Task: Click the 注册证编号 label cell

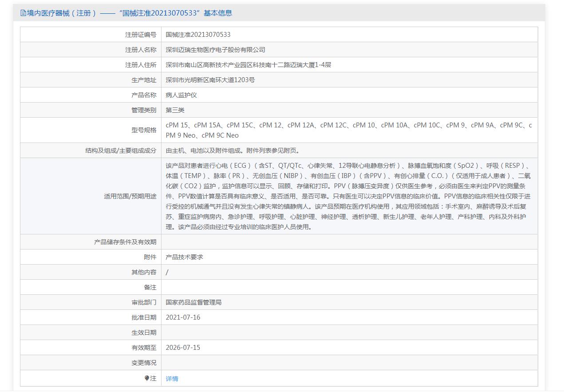Action: [91, 35]
